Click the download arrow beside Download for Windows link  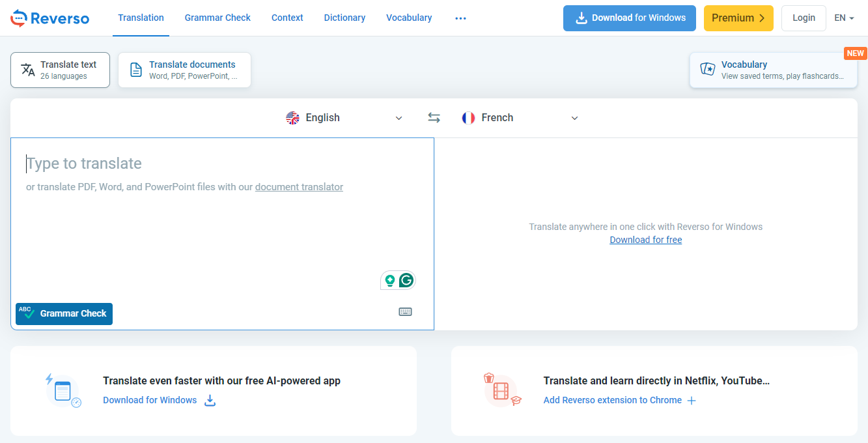coord(210,400)
